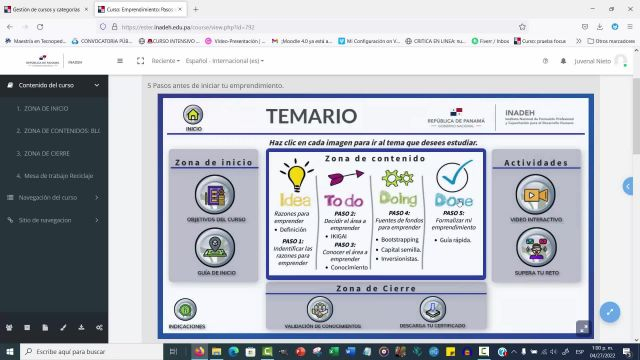Click the To do arrow image
This screenshot has height=360, width=640.
tap(346, 177)
